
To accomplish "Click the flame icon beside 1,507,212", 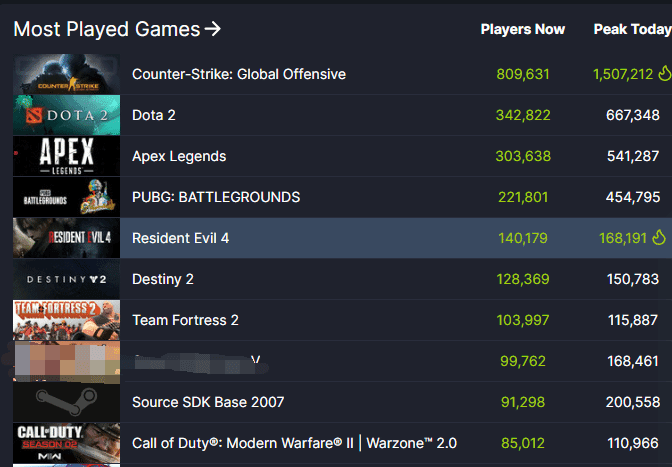I will 665,73.
